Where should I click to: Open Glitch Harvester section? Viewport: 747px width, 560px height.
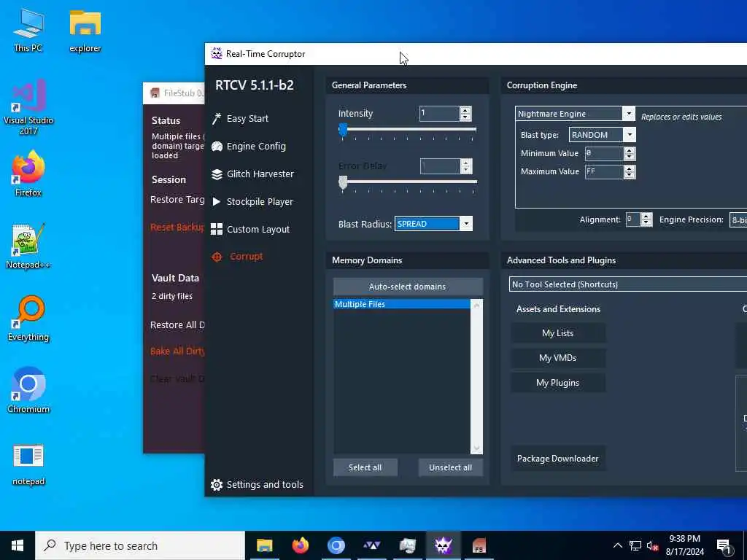click(x=260, y=174)
